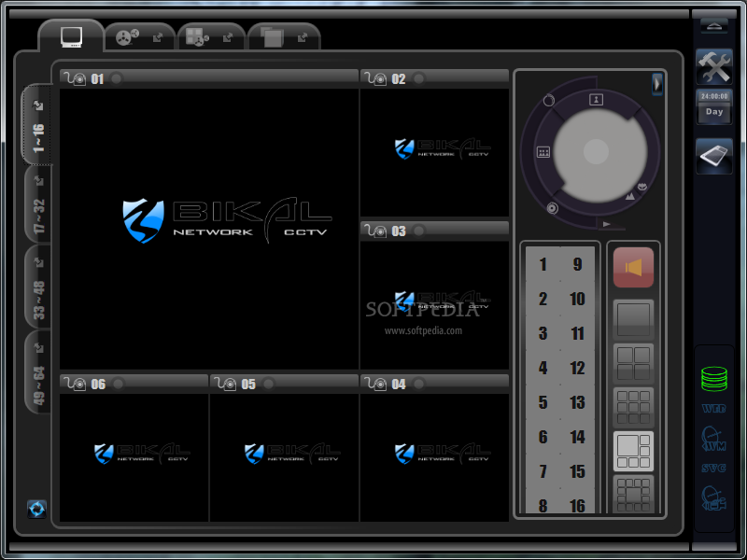
Task: Click the PTZ preset icon atop the dial
Action: coord(596,100)
